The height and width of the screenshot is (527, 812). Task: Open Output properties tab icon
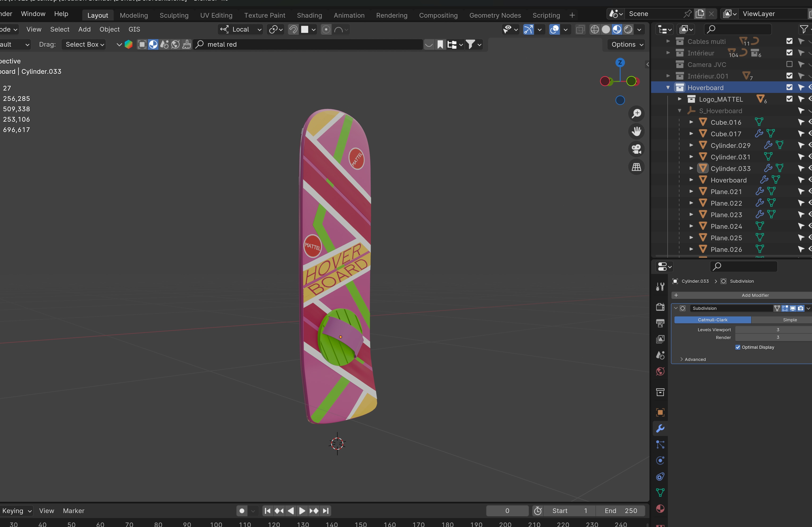660,323
